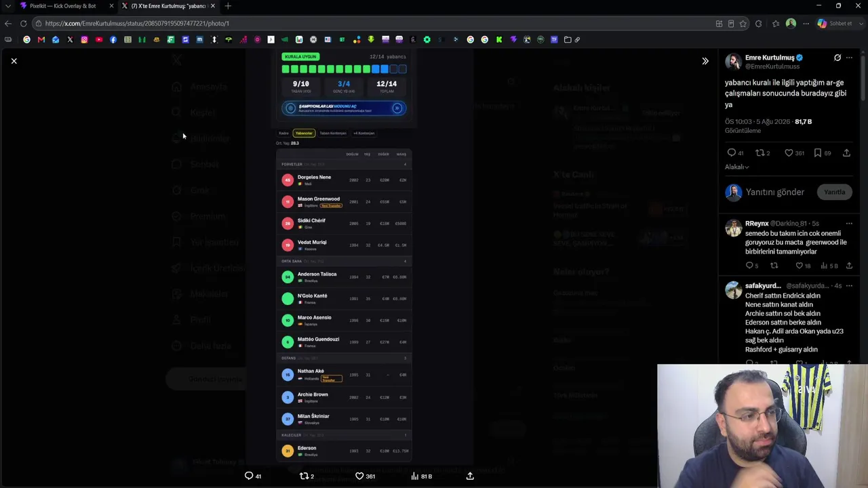The image size is (868, 488).
Task: Share the photo using bottom share icon
Action: 470,476
